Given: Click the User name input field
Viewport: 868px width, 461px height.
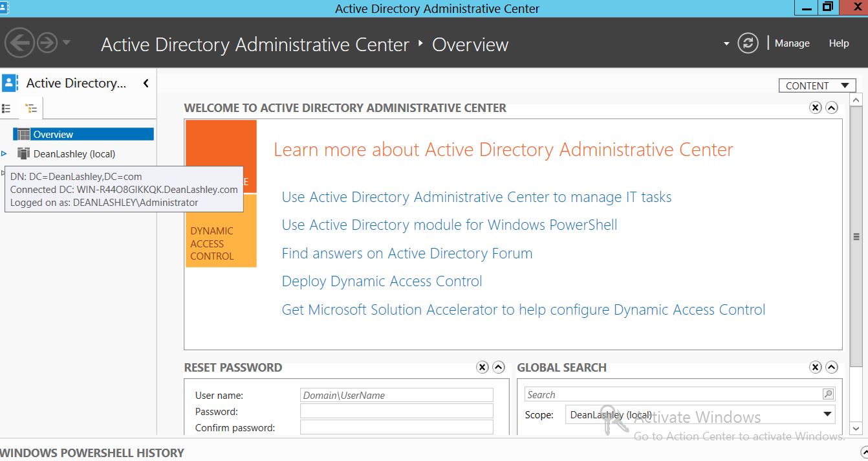Looking at the screenshot, I should (x=396, y=395).
